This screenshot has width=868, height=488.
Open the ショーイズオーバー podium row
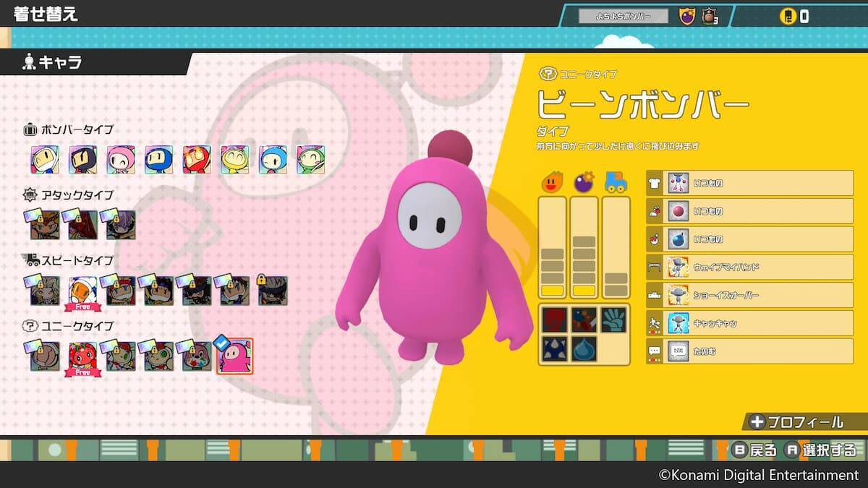click(x=750, y=295)
